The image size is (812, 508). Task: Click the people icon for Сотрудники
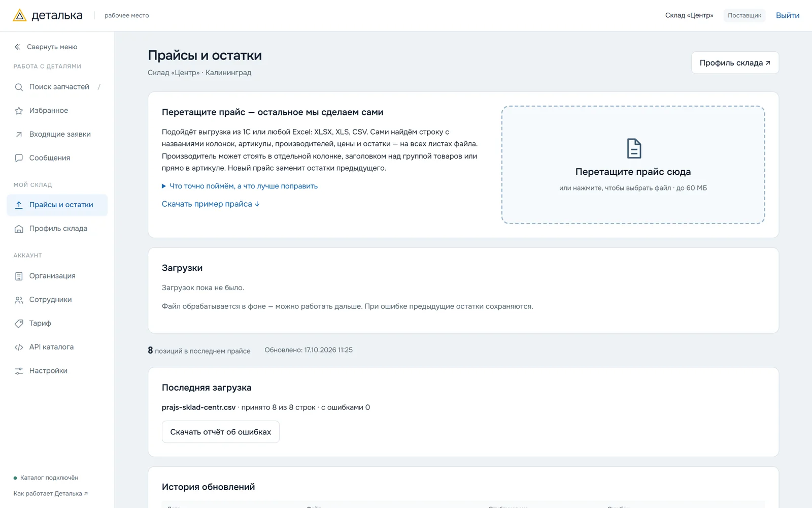[19, 300]
